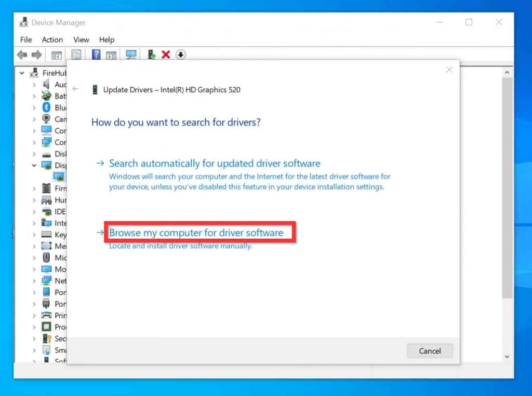Open the Action menu
The image size is (532, 396).
tap(52, 39)
